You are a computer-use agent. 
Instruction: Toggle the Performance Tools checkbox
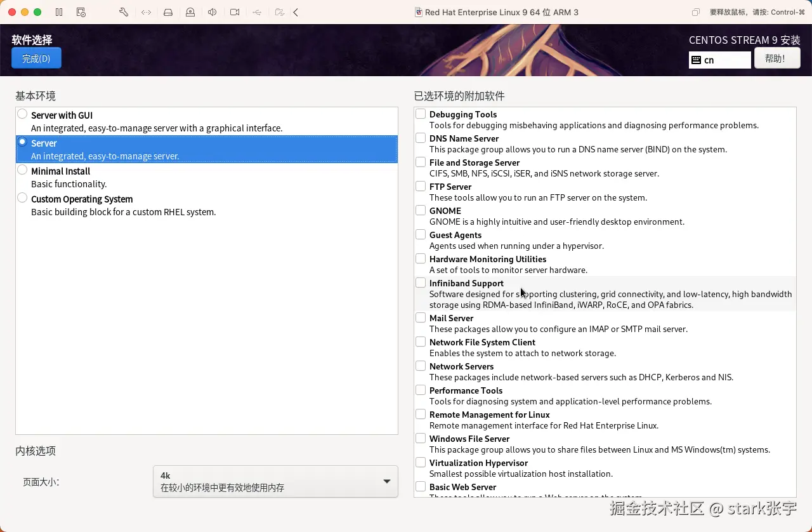pyautogui.click(x=421, y=390)
